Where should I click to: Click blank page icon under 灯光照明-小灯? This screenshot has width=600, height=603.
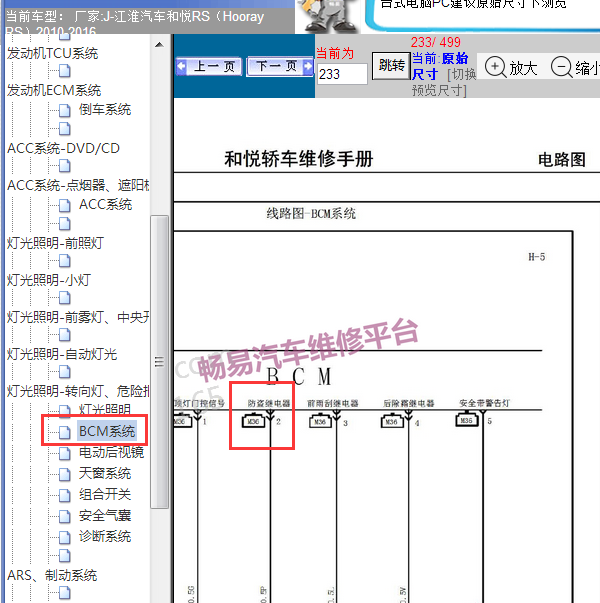pos(65,298)
